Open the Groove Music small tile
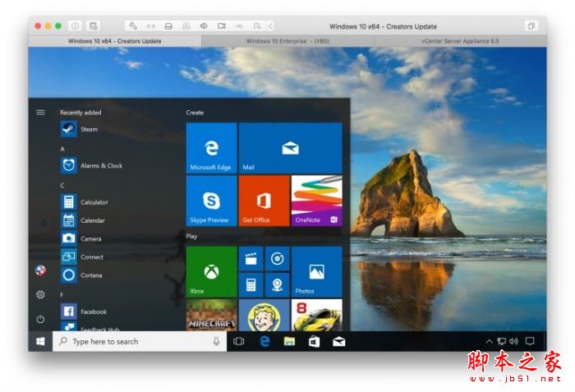This screenshot has height=392, width=575. [278, 259]
